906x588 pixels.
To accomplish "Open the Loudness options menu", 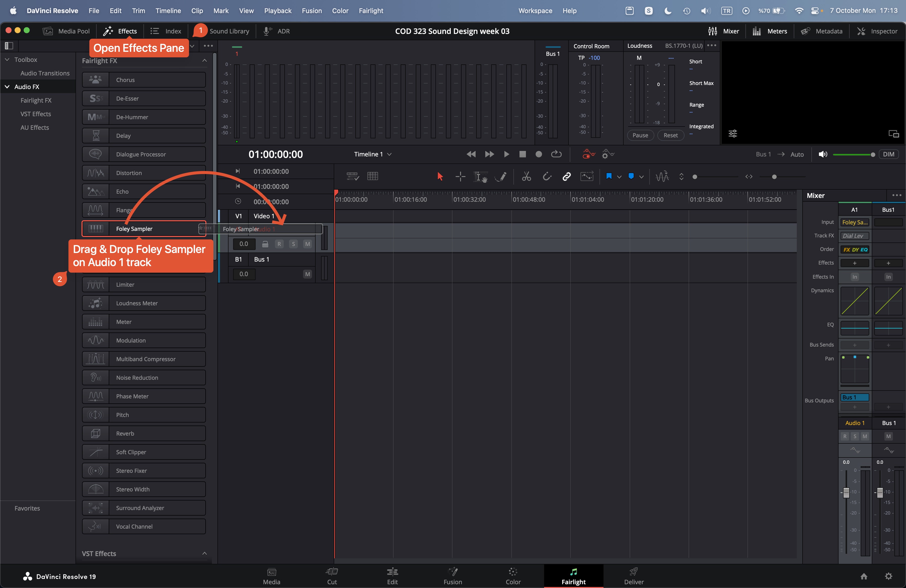I will (x=711, y=45).
